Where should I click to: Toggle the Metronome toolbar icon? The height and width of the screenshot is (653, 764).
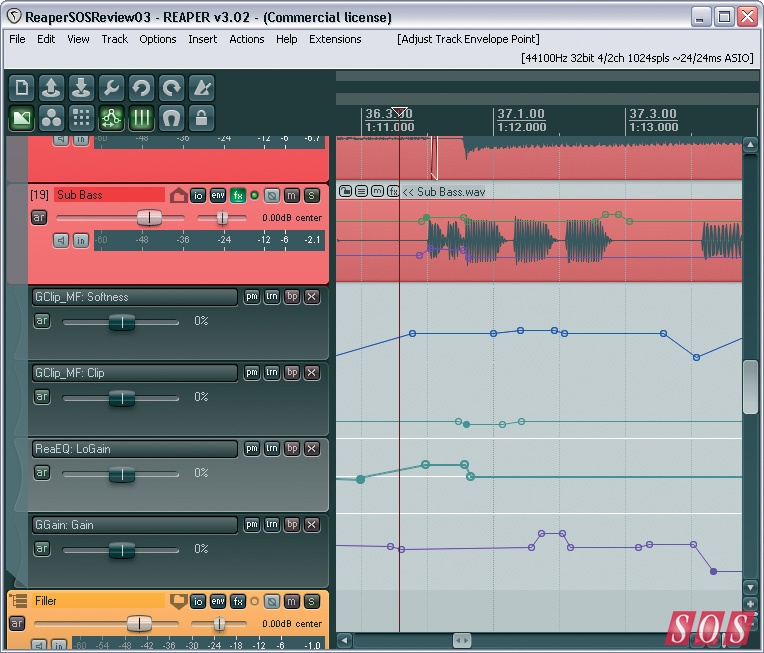coord(201,88)
